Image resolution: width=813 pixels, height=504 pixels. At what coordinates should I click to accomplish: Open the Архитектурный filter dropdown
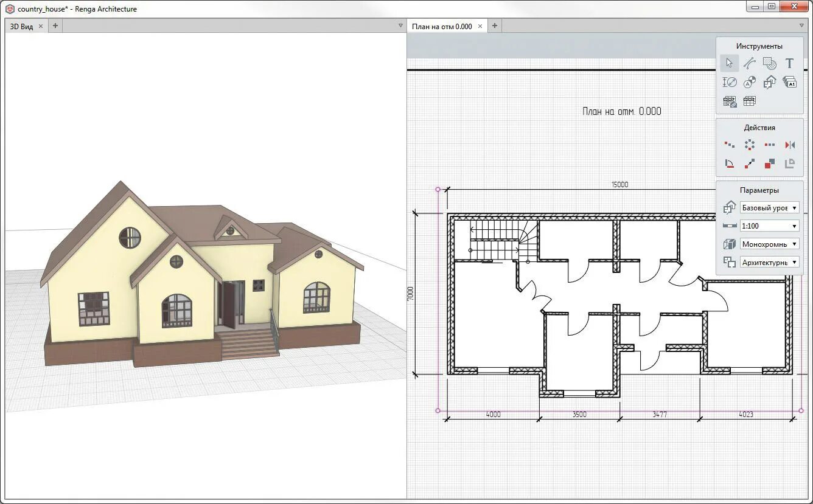[769, 263]
